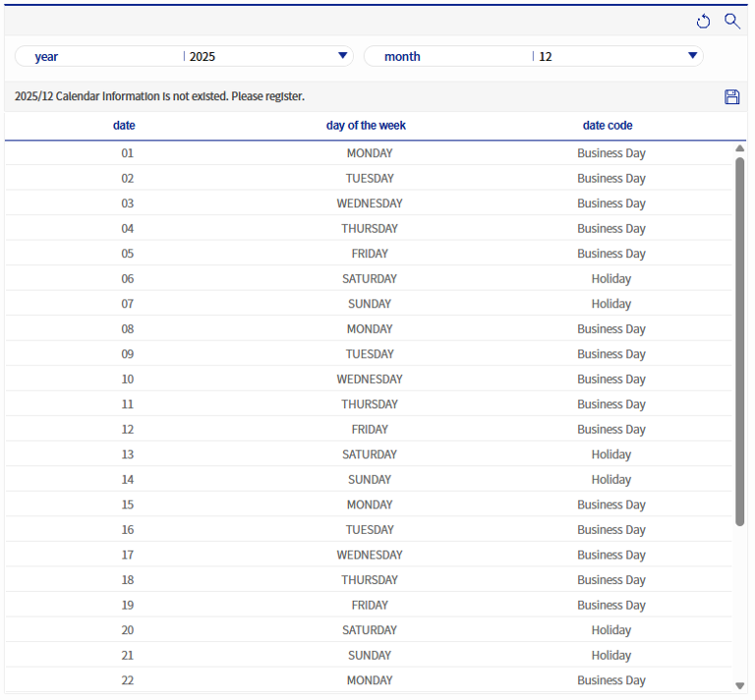Click Holiday code for date 06
This screenshot has width=755, height=700.
click(x=610, y=279)
